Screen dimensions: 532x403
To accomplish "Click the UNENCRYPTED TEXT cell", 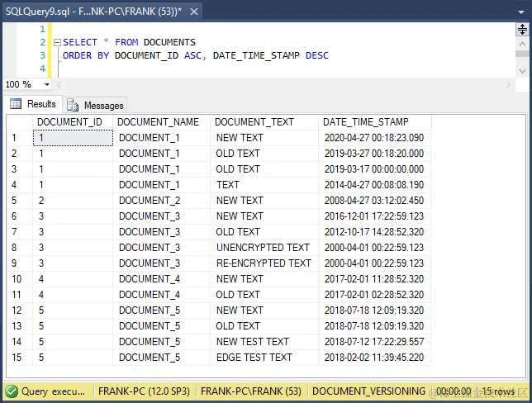I will coord(264,248).
